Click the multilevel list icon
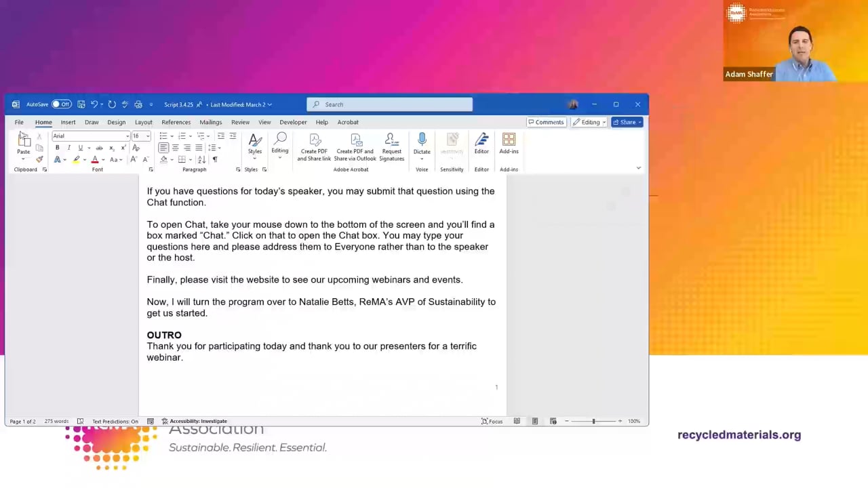Image resolution: width=868 pixels, height=488 pixels. 200,136
